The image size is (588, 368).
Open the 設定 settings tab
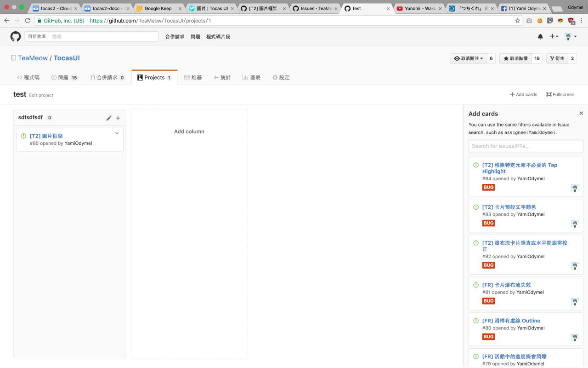point(281,77)
